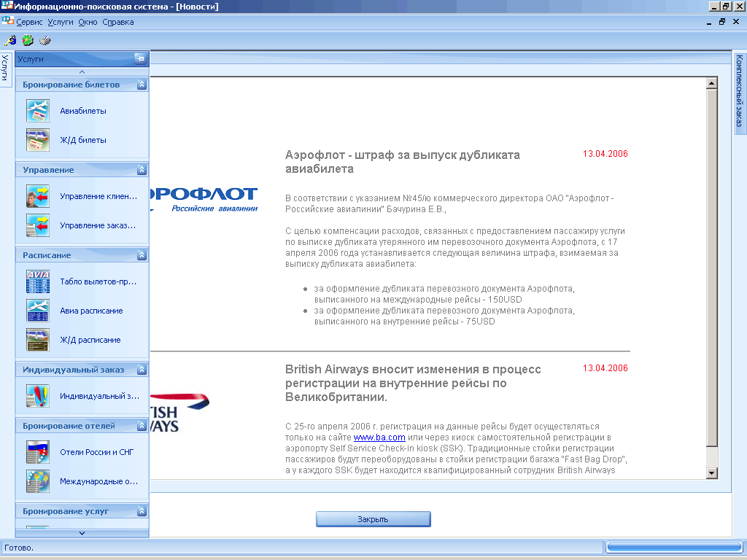Collapse the Бронирование услуг section

[x=142, y=511]
